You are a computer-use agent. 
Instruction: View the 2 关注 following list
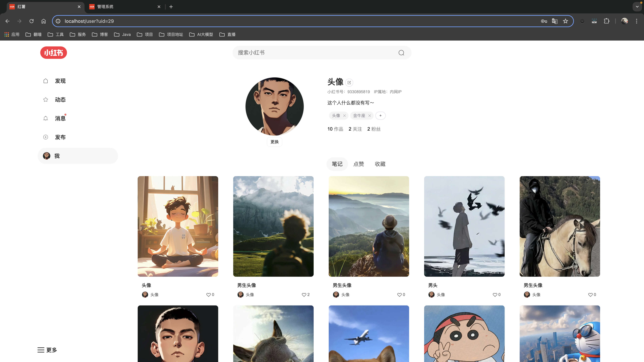[355, 129]
